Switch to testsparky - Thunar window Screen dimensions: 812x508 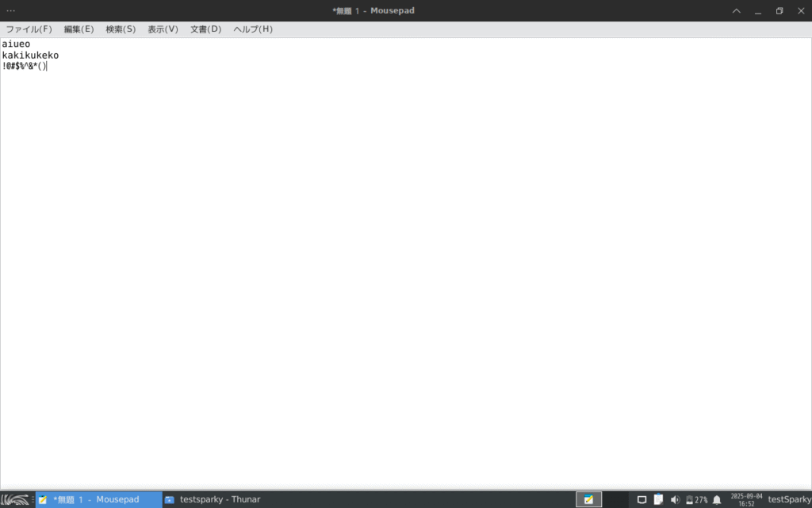(213, 499)
